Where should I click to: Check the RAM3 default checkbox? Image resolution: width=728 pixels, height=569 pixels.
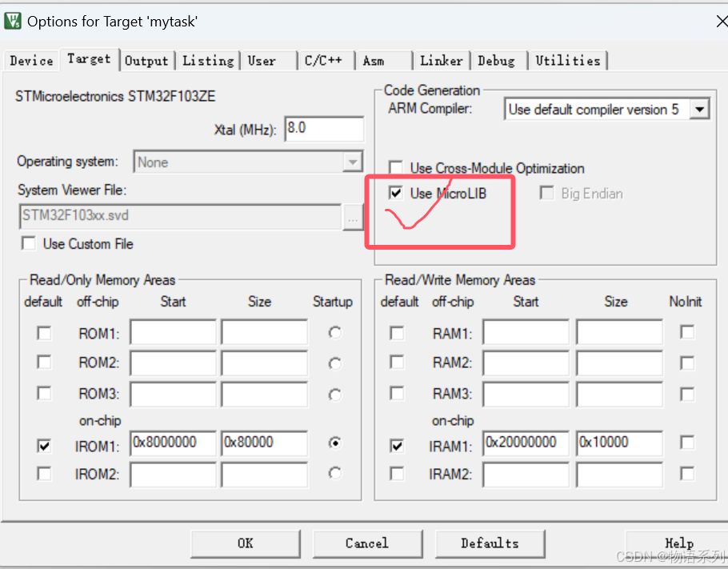pos(397,394)
